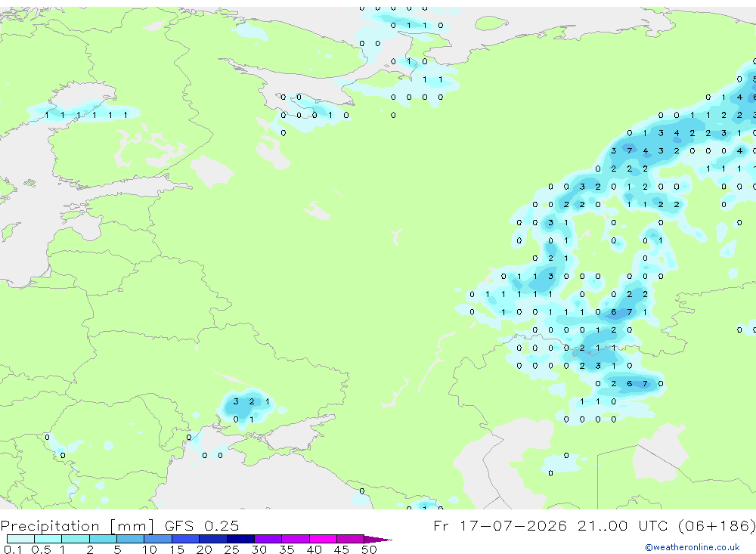Click the '0.1' legend label

(x=13, y=549)
